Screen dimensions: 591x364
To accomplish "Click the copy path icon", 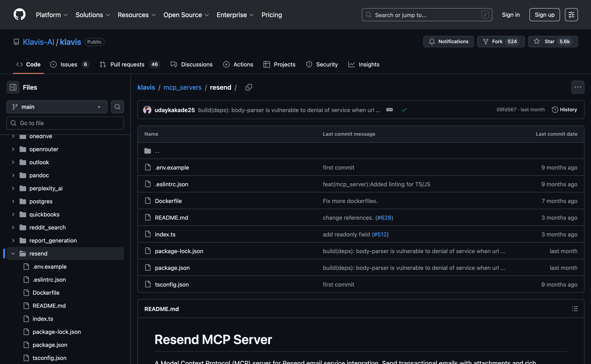I will tap(249, 87).
